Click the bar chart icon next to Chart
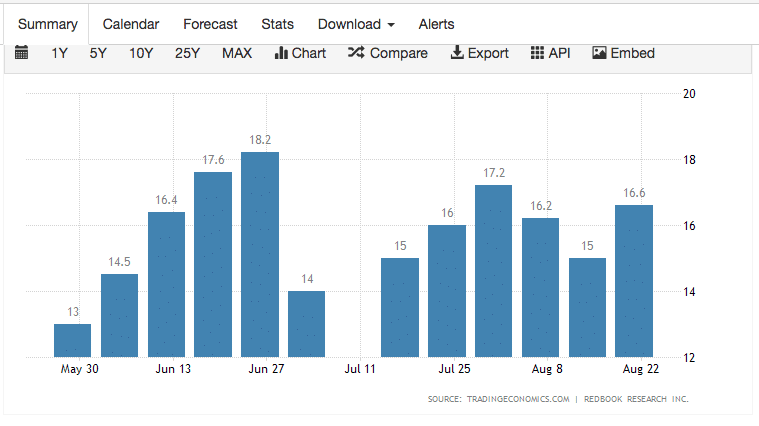Viewport: 759px width, 426px height. (x=281, y=54)
